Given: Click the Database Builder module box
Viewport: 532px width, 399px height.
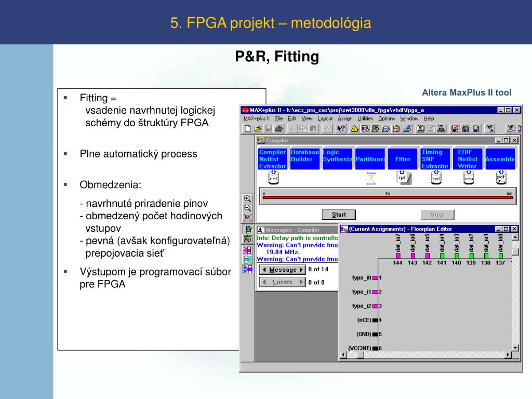Looking at the screenshot, I should (x=305, y=159).
